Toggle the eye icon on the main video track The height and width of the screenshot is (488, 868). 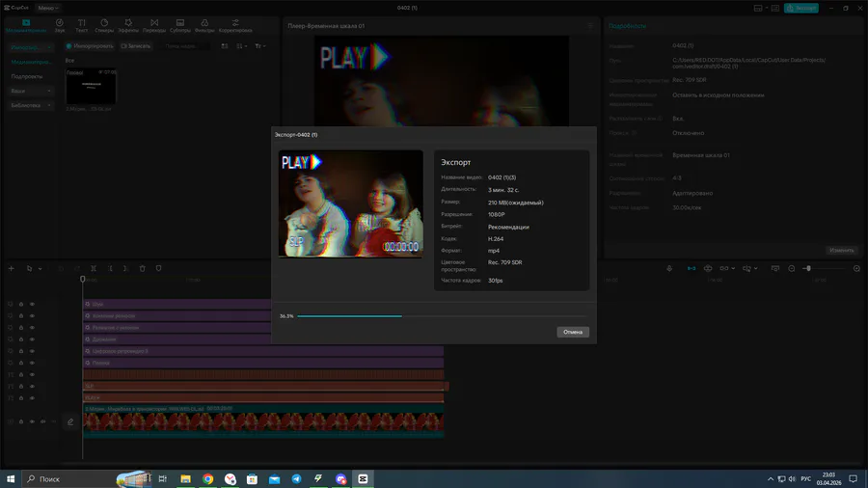coord(32,421)
